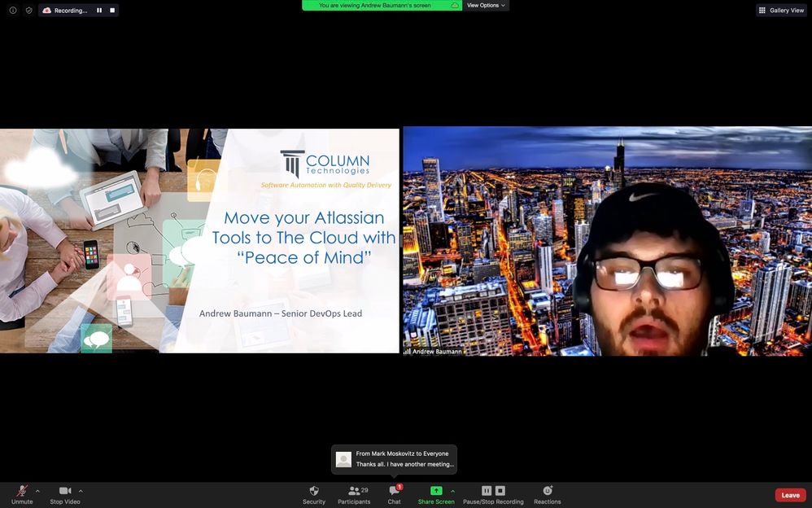This screenshot has height=508, width=812.
Task: Click the Andrew Baumann name label on video
Action: pyautogui.click(x=437, y=352)
